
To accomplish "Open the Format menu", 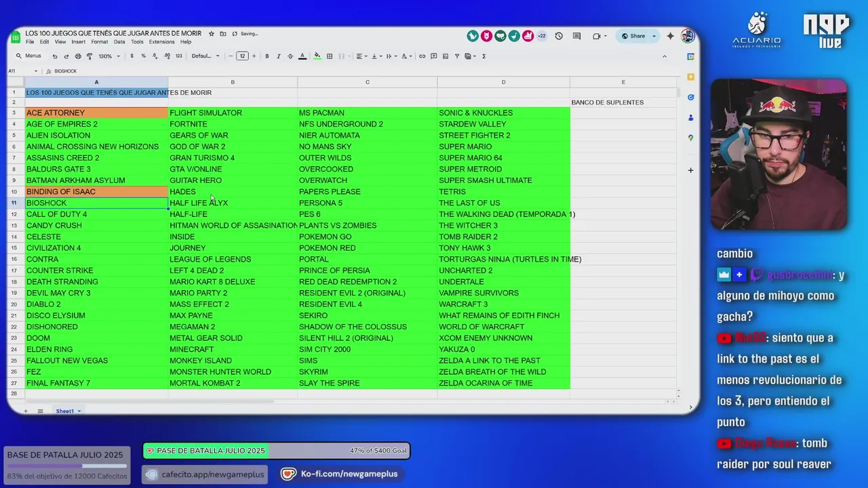I will click(100, 42).
